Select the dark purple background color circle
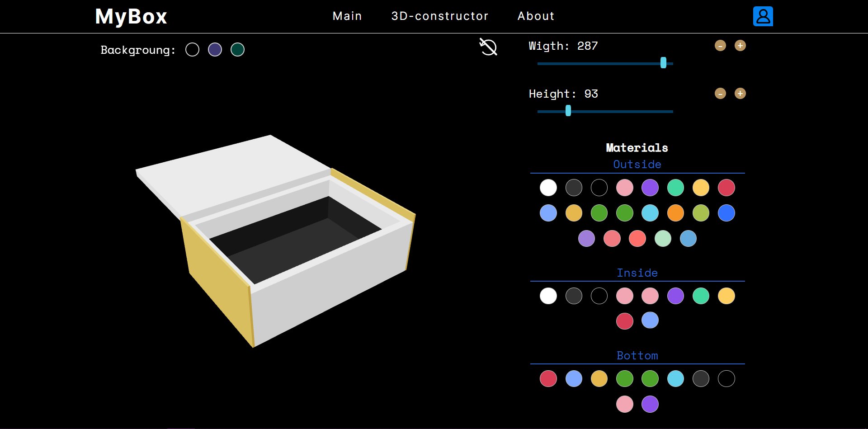The image size is (868, 429). point(215,49)
